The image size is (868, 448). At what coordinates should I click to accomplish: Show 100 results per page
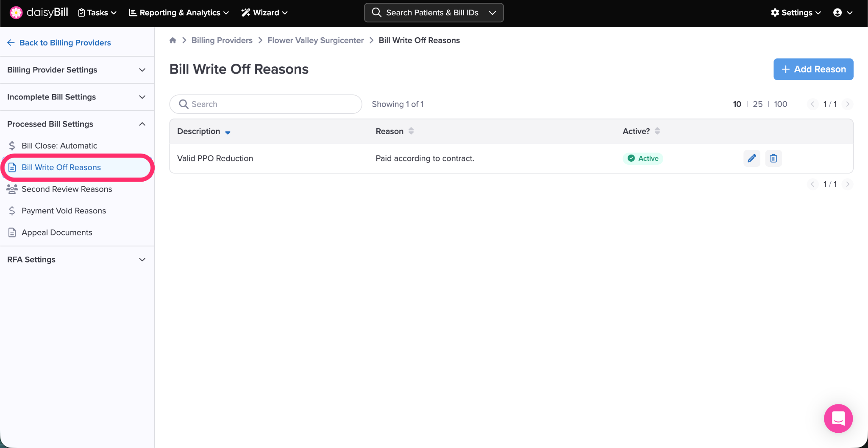[780, 104]
